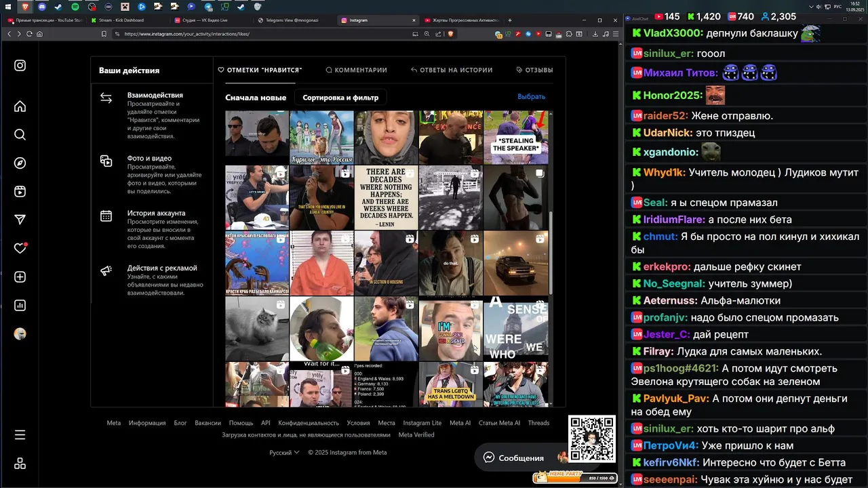The height and width of the screenshot is (488, 868).
Task: Click Spotify icon in the taskbar
Action: pos(75,7)
